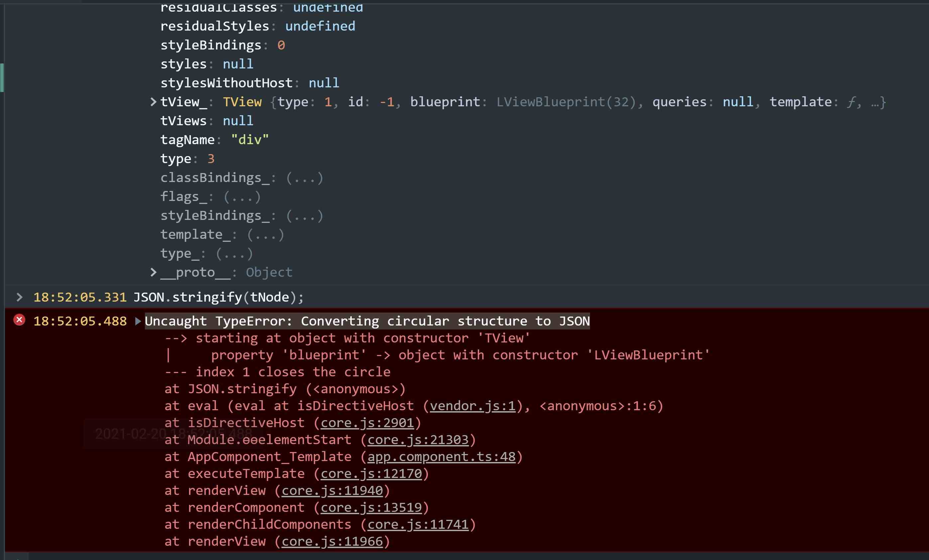Open vendor.js:1 source link
The width and height of the screenshot is (929, 560).
[472, 406]
